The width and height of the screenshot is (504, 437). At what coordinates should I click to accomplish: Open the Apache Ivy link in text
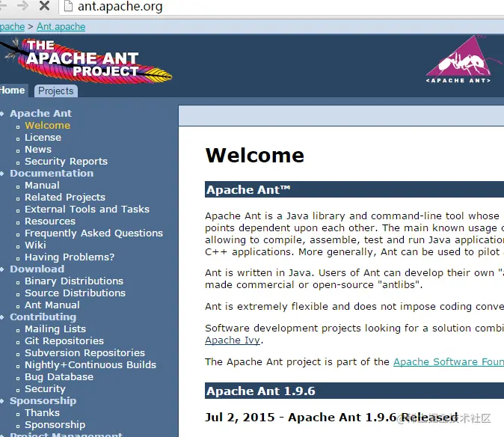point(233,340)
